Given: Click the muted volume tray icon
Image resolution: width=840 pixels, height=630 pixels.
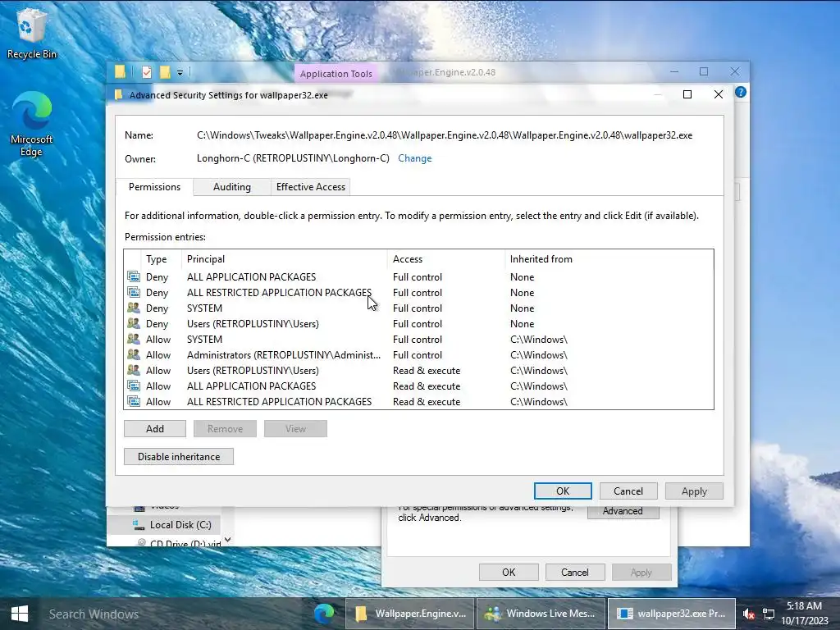Looking at the screenshot, I should click(748, 614).
